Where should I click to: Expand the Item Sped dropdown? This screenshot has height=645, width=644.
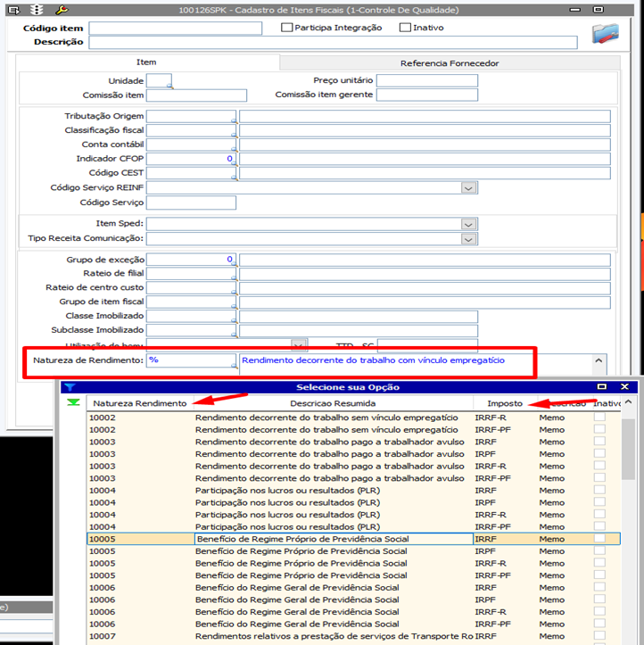[468, 225]
